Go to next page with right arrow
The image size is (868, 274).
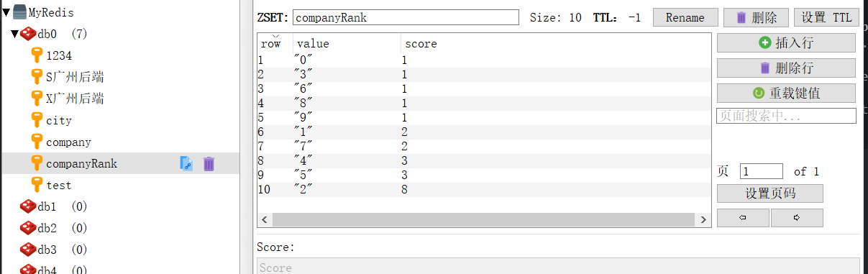click(x=797, y=217)
